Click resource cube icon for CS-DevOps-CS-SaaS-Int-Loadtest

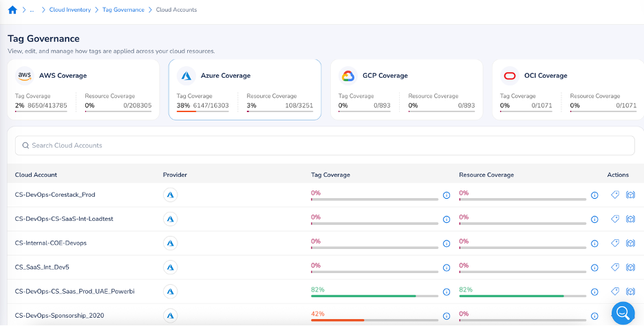[x=630, y=219]
